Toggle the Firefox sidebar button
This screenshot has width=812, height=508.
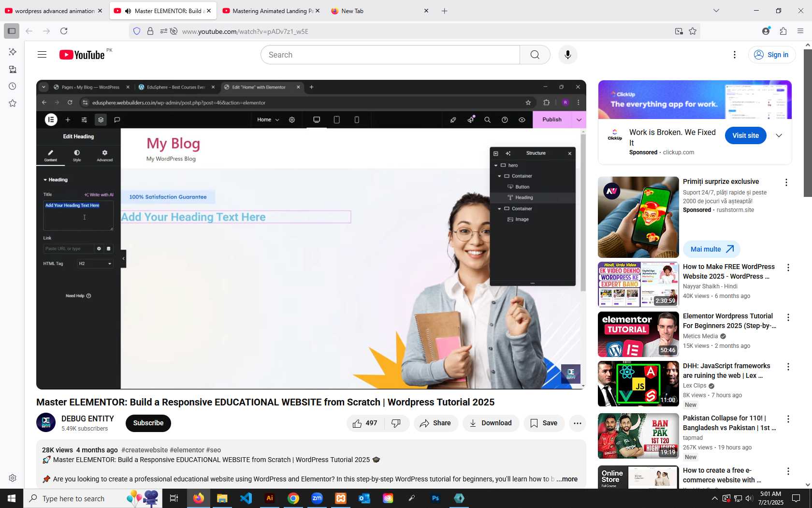pos(12,31)
